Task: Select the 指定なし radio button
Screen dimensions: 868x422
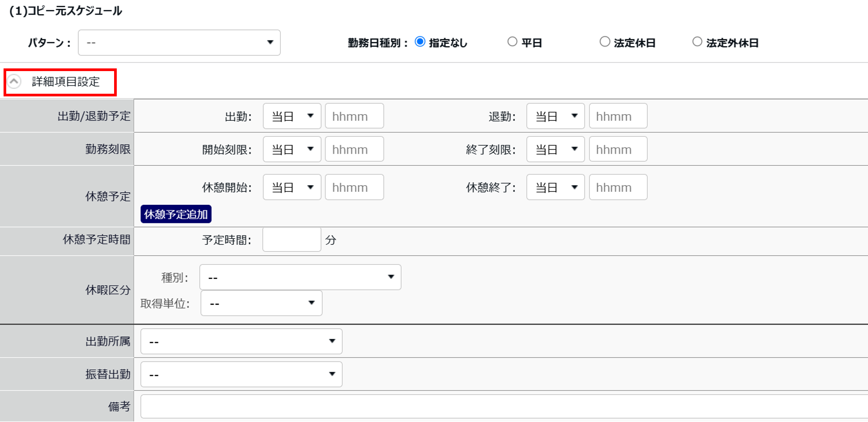Action: (x=420, y=42)
